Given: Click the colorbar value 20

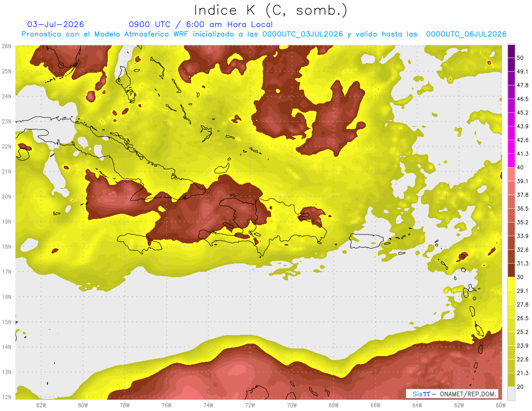Looking at the screenshot, I should pyautogui.click(x=520, y=387).
